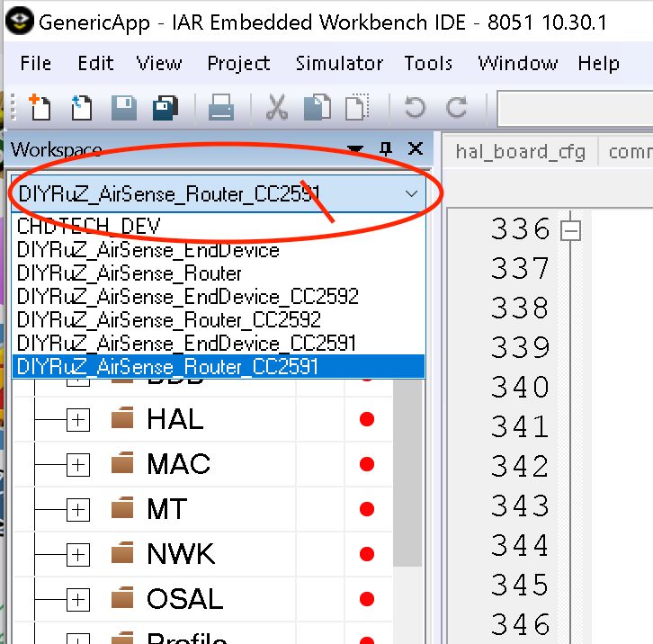Click the Save All toolbar icon
The height and width of the screenshot is (644, 653).
165,108
